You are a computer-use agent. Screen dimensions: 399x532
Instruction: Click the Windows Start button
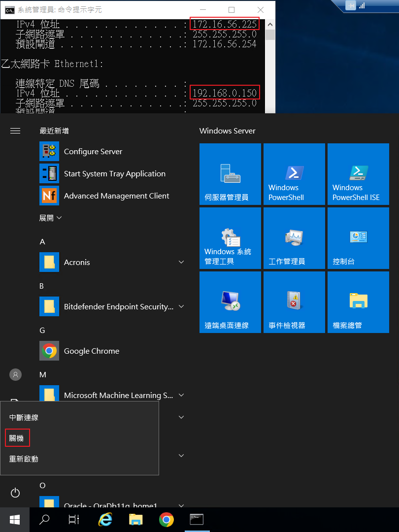tap(15, 520)
